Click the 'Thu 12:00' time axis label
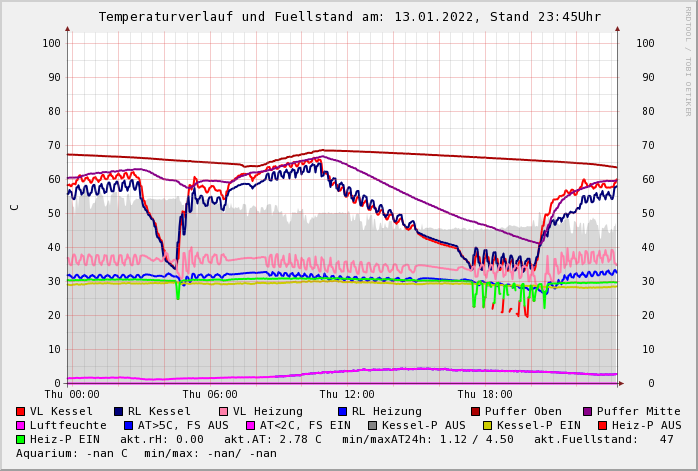698x471 pixels. [x=347, y=395]
